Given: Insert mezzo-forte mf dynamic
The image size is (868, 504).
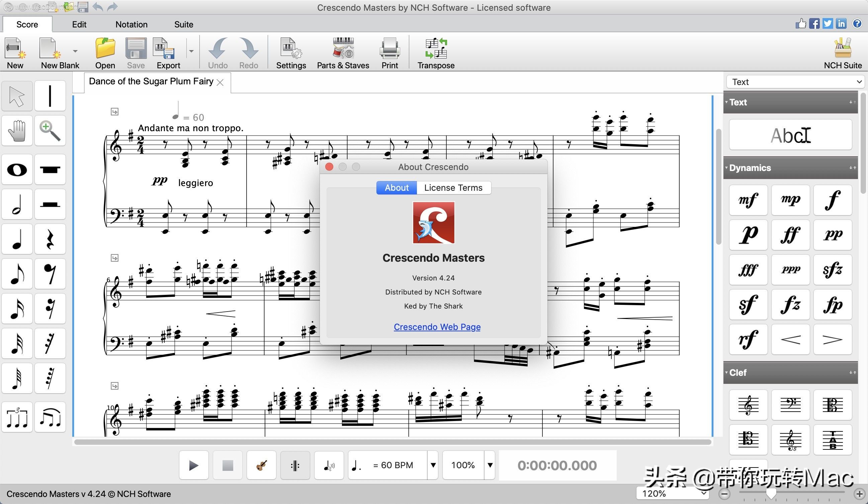Looking at the screenshot, I should pos(748,200).
